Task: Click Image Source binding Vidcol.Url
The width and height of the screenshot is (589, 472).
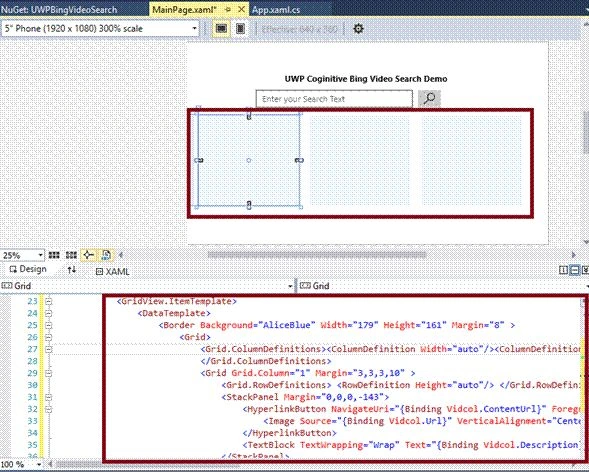Action: click(x=359, y=421)
